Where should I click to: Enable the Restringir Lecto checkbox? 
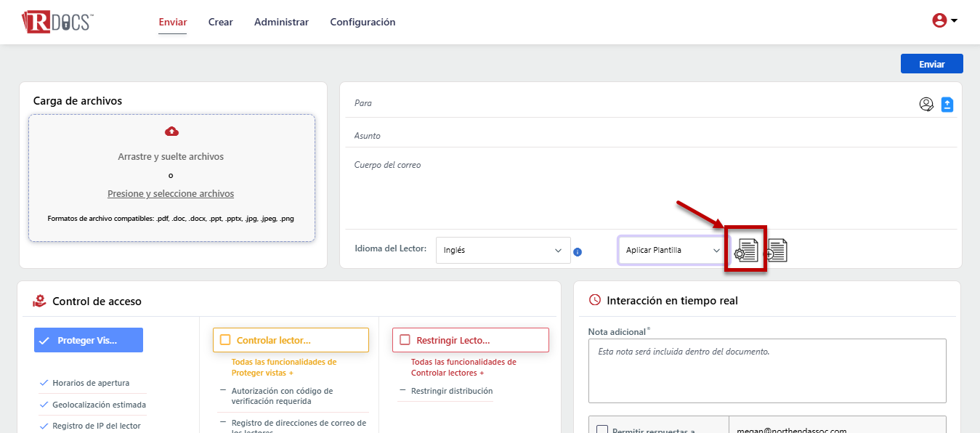tap(405, 340)
